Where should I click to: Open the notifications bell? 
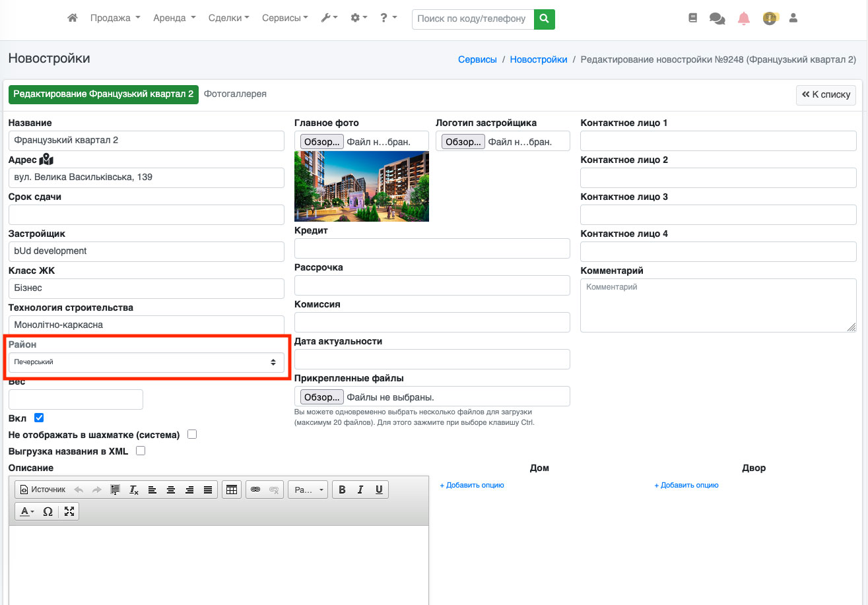[x=744, y=18]
